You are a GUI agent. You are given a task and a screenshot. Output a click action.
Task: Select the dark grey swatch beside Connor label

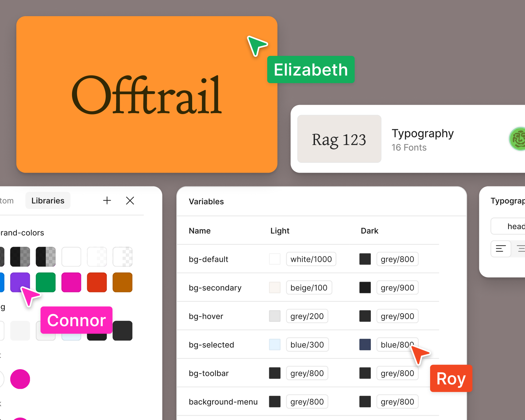coord(123,331)
